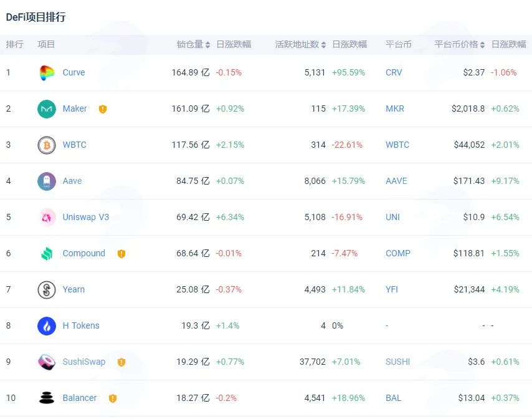532x419 pixels.
Task: Click the +6.34% Uniswap locked change
Action: (230, 217)
